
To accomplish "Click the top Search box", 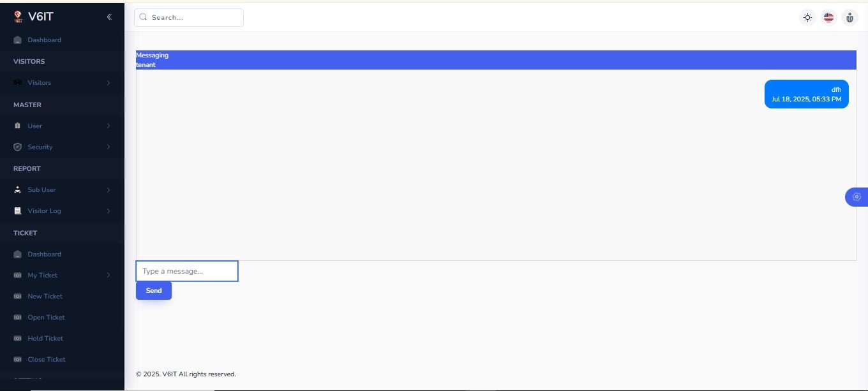I will [x=189, y=17].
